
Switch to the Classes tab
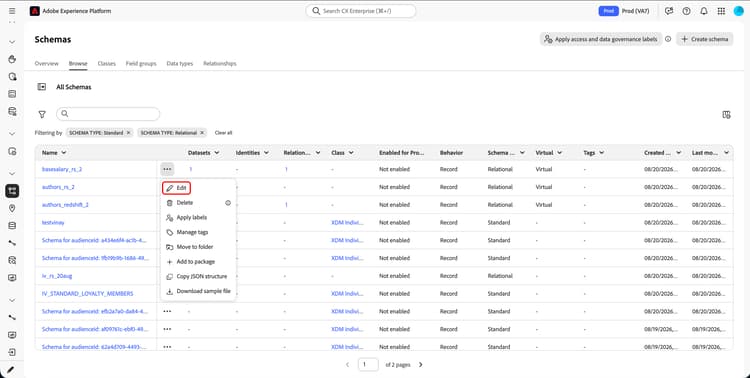point(107,64)
